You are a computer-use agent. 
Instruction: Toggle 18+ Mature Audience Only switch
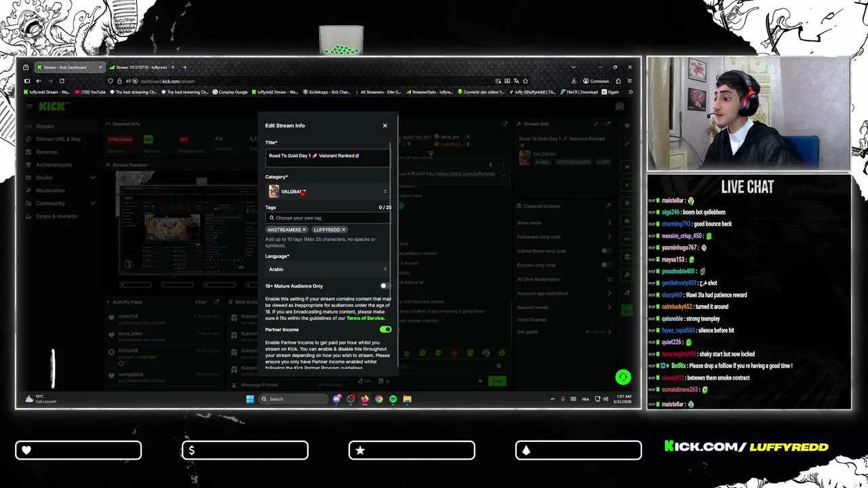pyautogui.click(x=384, y=286)
